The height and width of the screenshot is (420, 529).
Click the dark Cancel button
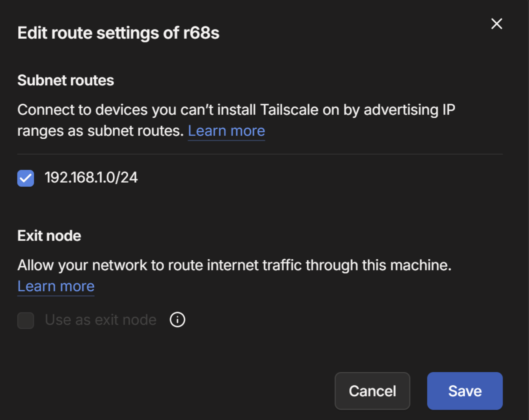pyautogui.click(x=372, y=391)
